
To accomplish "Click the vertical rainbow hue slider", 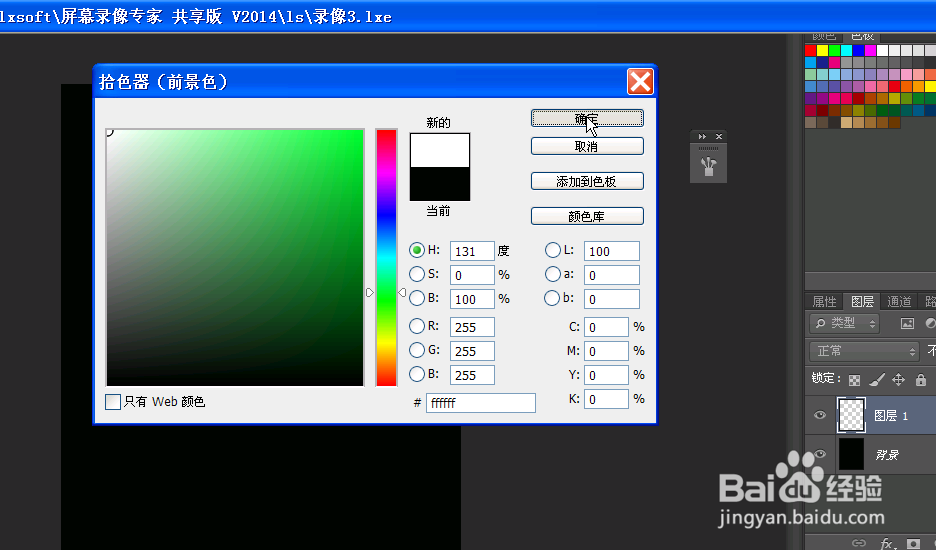I will (x=386, y=257).
